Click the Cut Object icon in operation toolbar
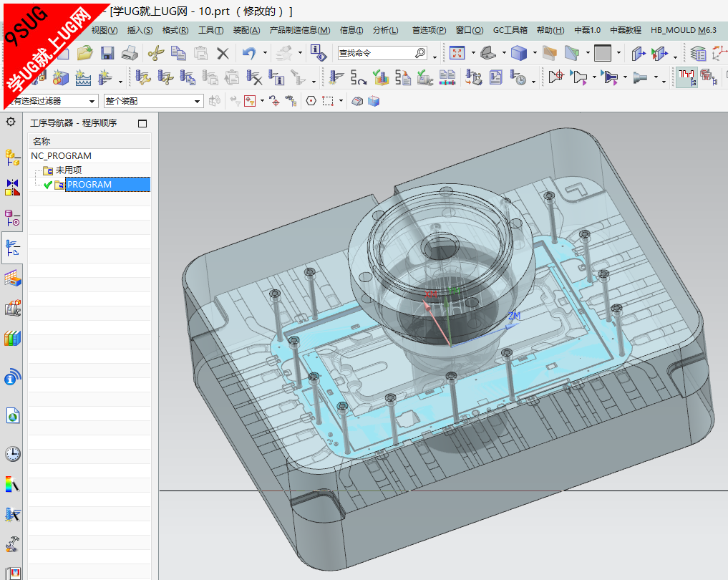Viewport: 728px width, 580px height. 165,77
